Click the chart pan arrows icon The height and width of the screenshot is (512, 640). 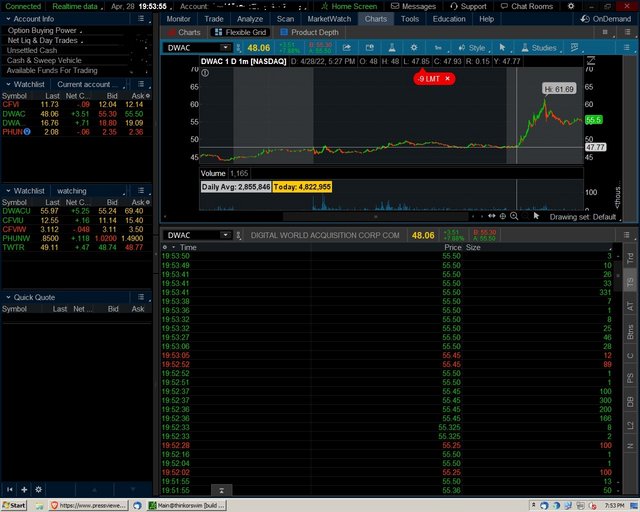491,216
